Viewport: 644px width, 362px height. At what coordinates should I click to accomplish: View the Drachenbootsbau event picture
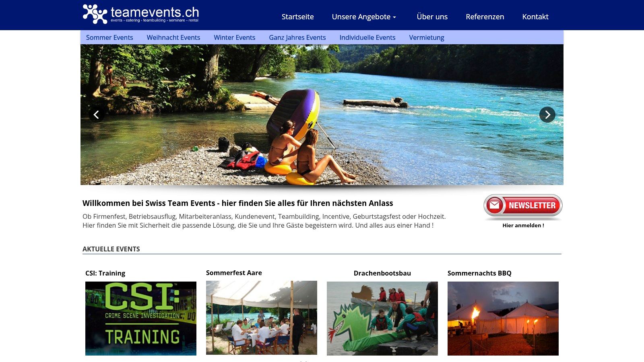(382, 319)
